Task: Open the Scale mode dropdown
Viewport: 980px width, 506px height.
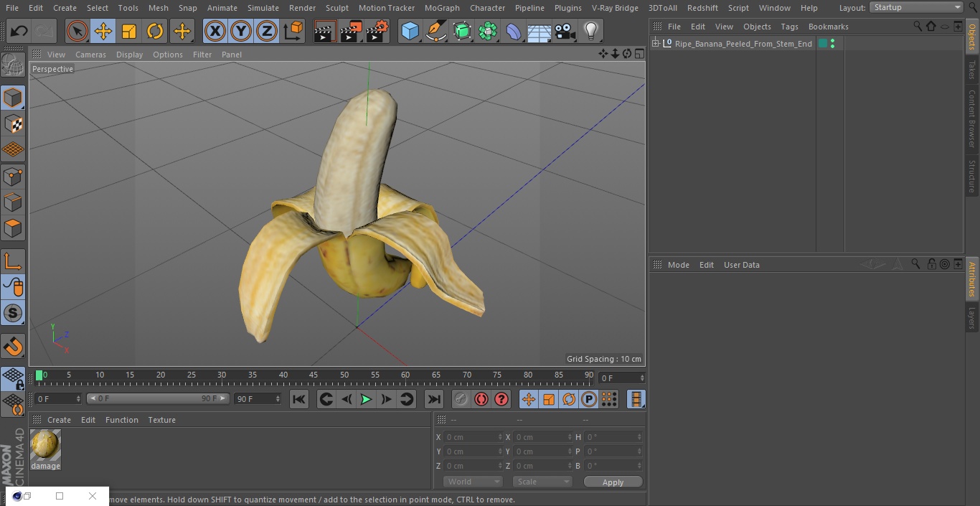Action: [x=542, y=482]
